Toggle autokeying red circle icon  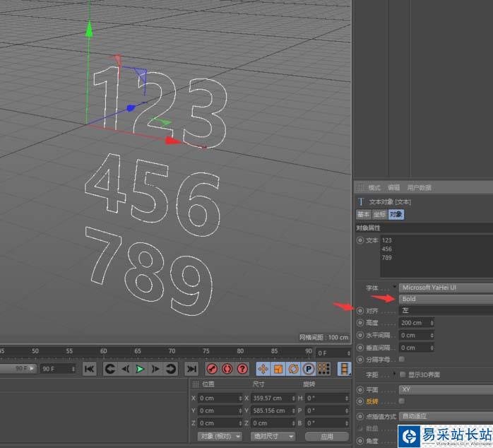227,369
